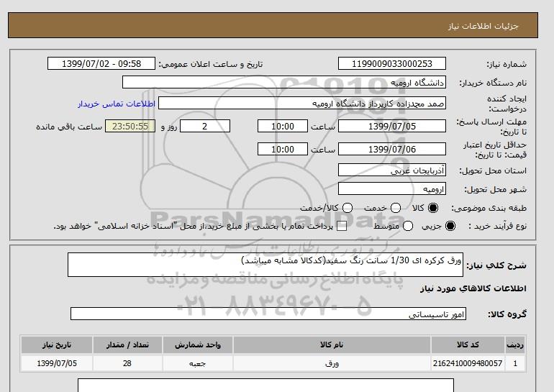Click the quantity cell 28

[127, 363]
